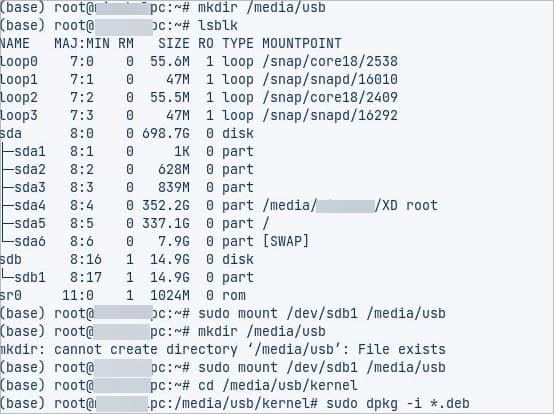
Task: Click the sdb1 partition entry
Action: 30,278
